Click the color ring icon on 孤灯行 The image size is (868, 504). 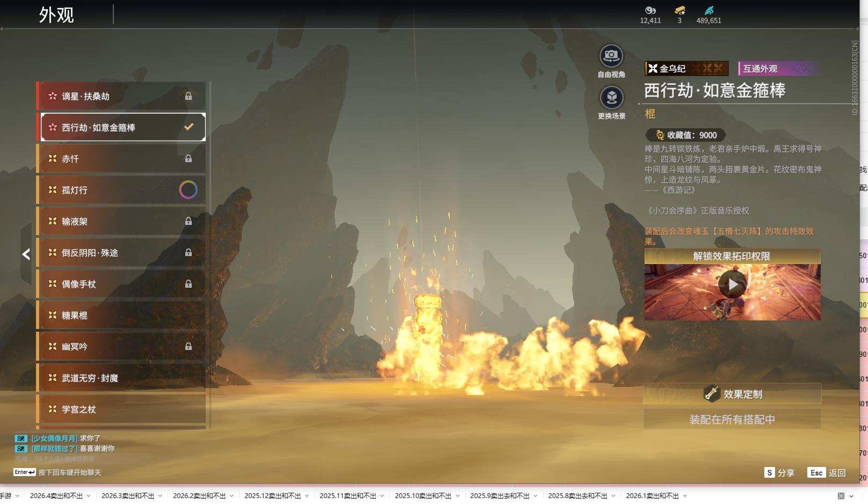click(x=188, y=190)
